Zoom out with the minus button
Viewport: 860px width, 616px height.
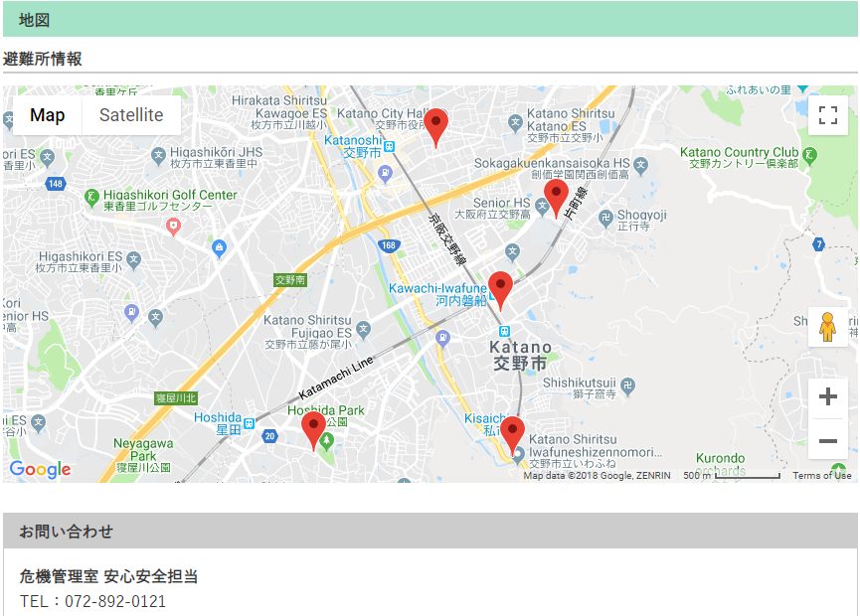827,440
